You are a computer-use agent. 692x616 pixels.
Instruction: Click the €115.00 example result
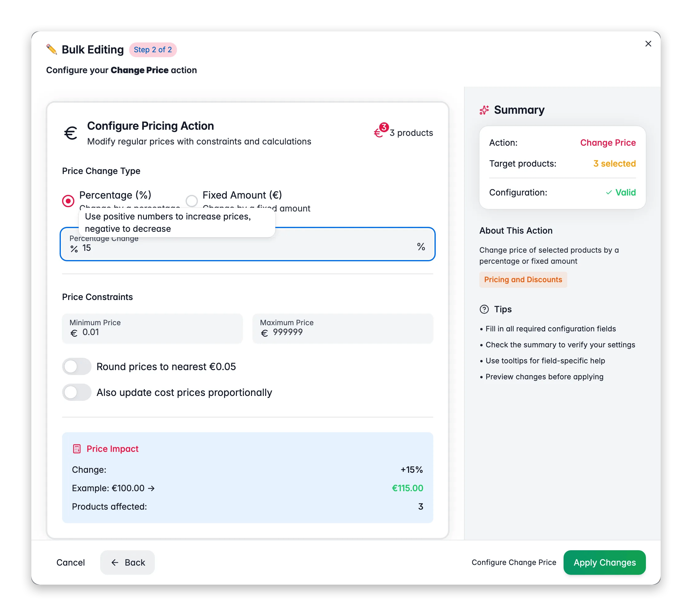pos(407,488)
